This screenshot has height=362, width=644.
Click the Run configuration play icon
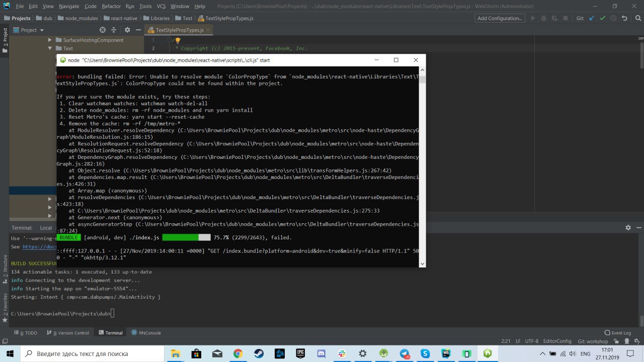click(x=533, y=18)
